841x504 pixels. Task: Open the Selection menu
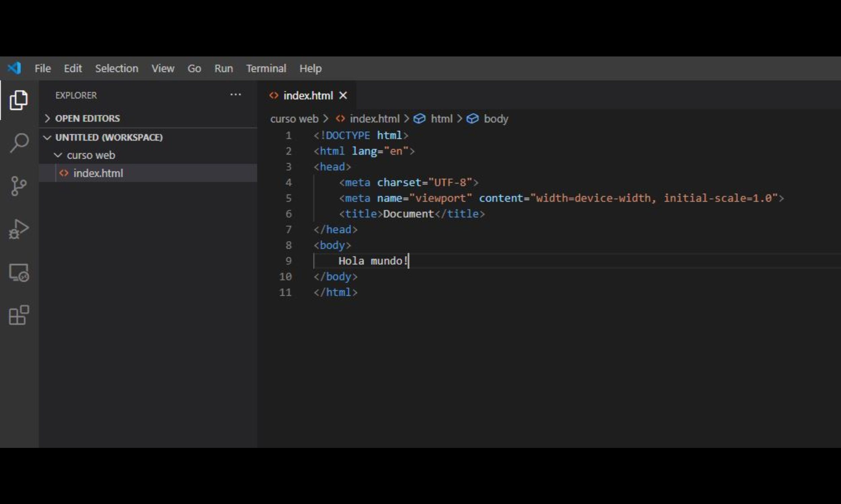[x=117, y=69]
